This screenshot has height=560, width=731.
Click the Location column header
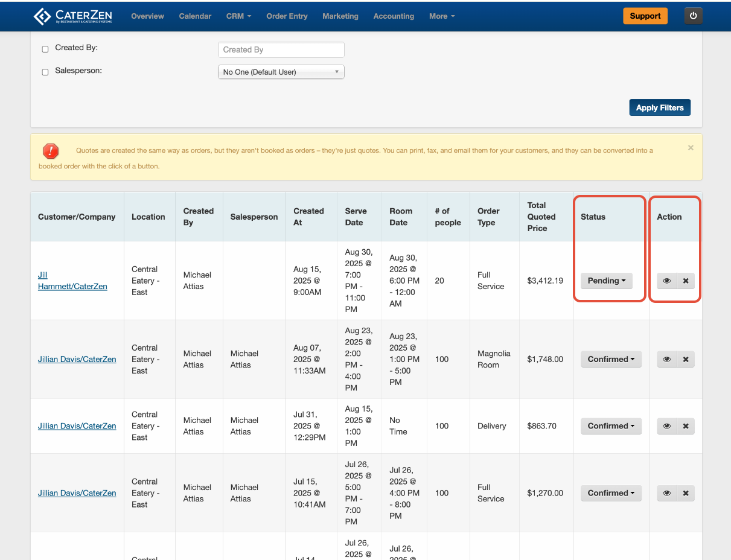[148, 217]
